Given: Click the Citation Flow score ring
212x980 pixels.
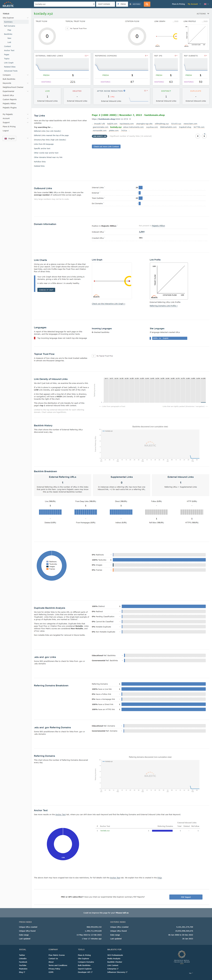Looking at the screenshot, I should click(x=137, y=36).
